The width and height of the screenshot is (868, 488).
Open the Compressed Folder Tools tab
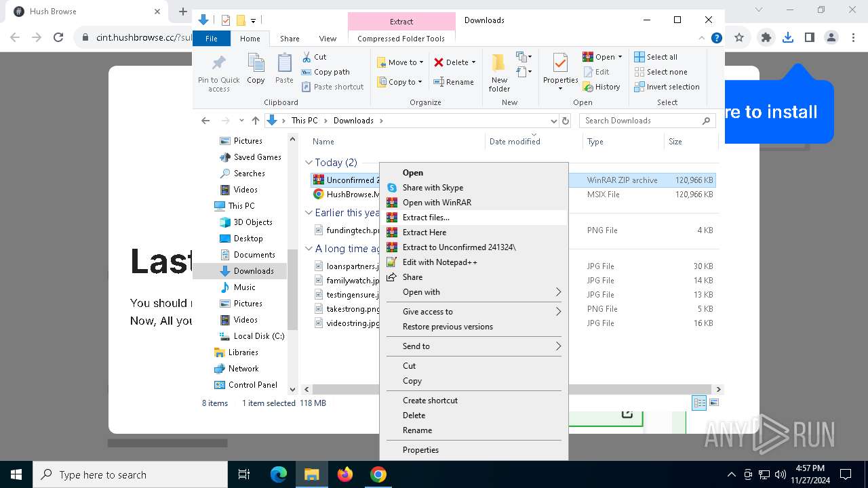pyautogui.click(x=401, y=39)
